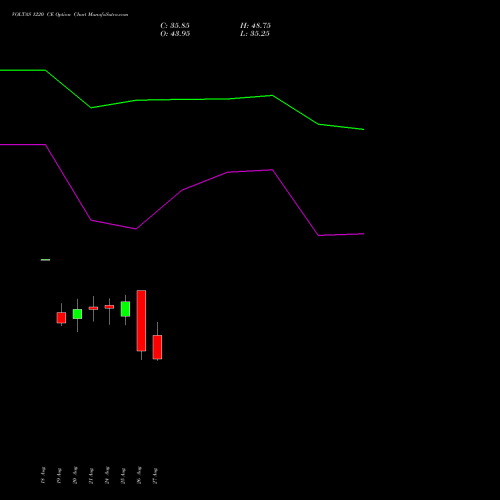This screenshot has width=500, height=500.
Task: Select the close value C: 35.85
Action: [175, 26]
